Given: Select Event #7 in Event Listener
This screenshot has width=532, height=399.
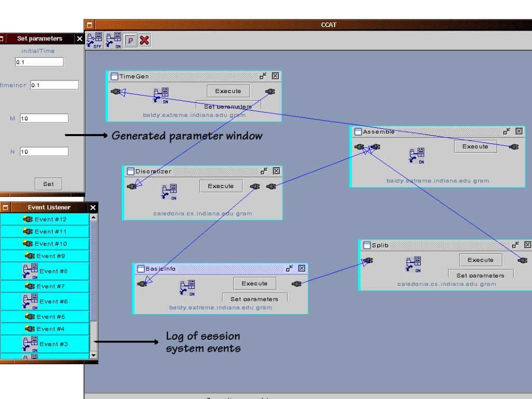Looking at the screenshot, I should click(x=45, y=286).
